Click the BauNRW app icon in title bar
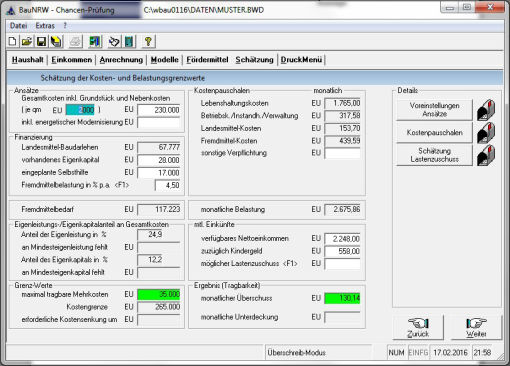The image size is (510, 366). [11, 10]
